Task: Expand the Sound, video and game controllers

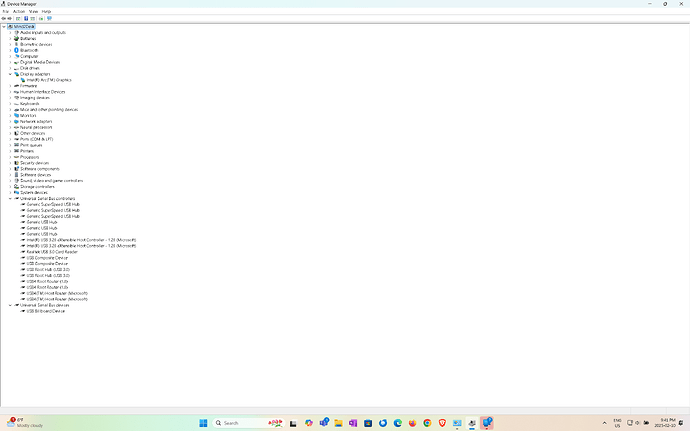Action: click(x=10, y=180)
